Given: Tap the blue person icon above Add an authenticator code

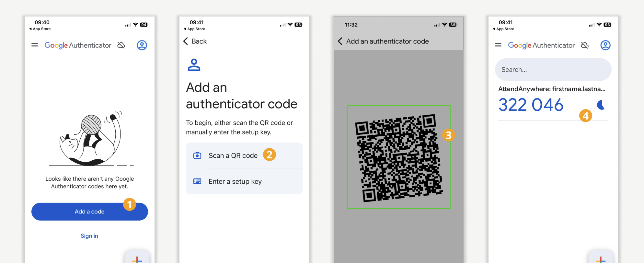Looking at the screenshot, I should click(x=194, y=65).
